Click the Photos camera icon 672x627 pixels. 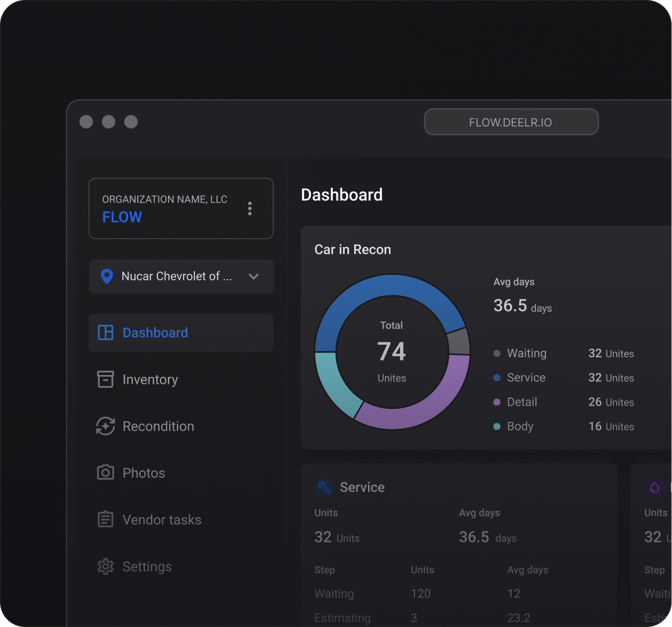point(105,473)
